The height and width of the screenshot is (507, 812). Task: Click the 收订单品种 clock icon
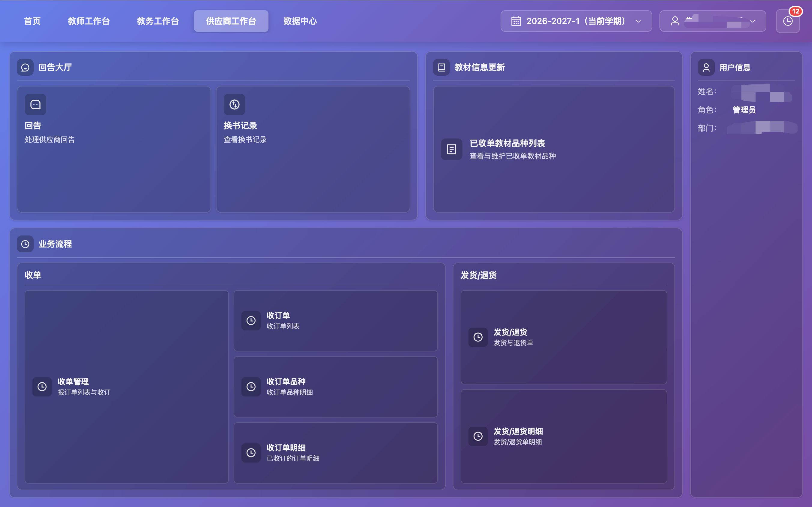(x=251, y=387)
